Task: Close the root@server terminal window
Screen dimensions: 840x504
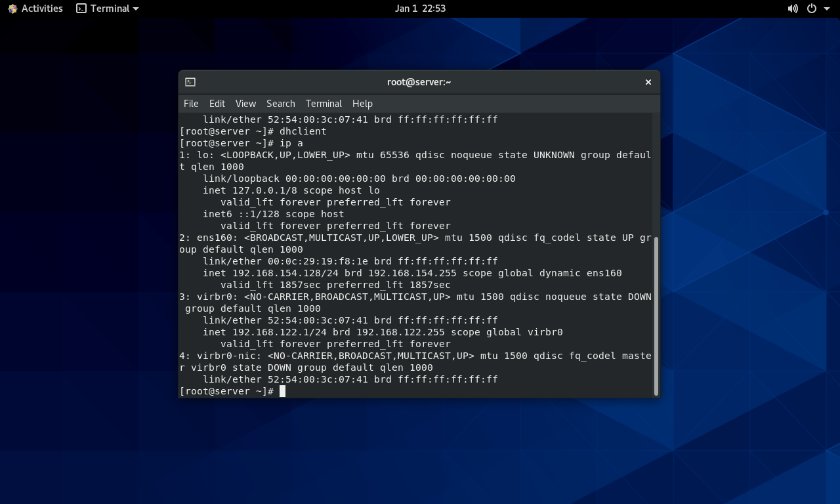Action: [648, 82]
